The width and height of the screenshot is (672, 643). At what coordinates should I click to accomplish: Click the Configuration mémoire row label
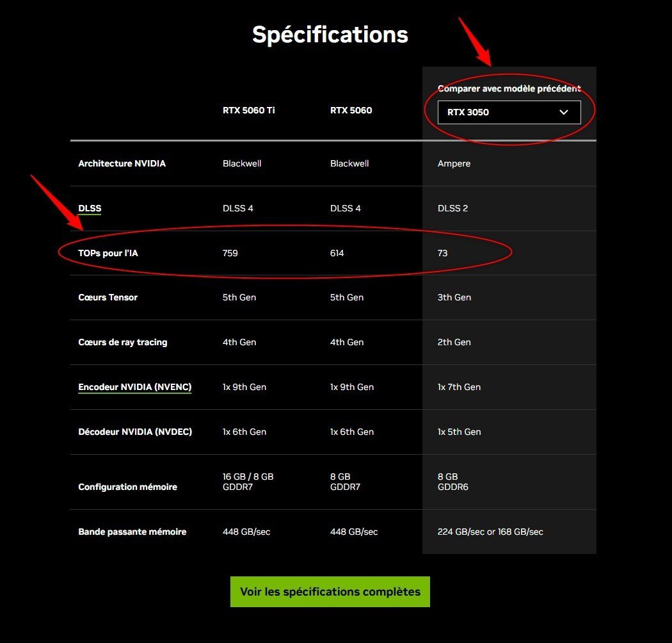click(127, 487)
